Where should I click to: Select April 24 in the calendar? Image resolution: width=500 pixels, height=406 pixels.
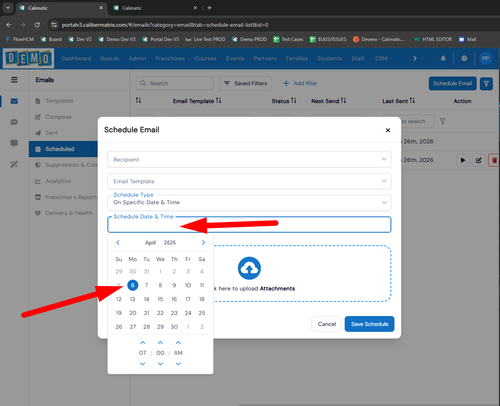coord(188,313)
